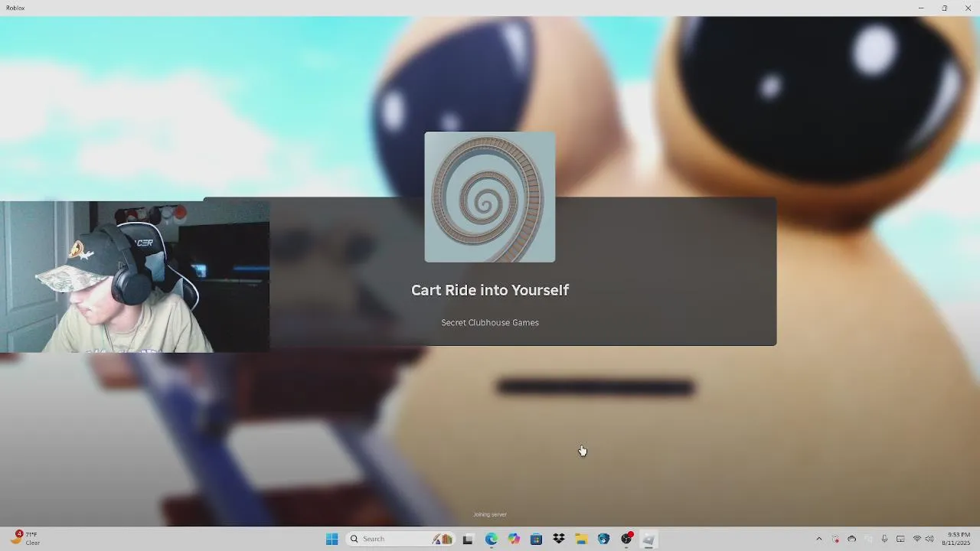Click the spiral game thumbnail image
The image size is (980, 551).
(490, 197)
